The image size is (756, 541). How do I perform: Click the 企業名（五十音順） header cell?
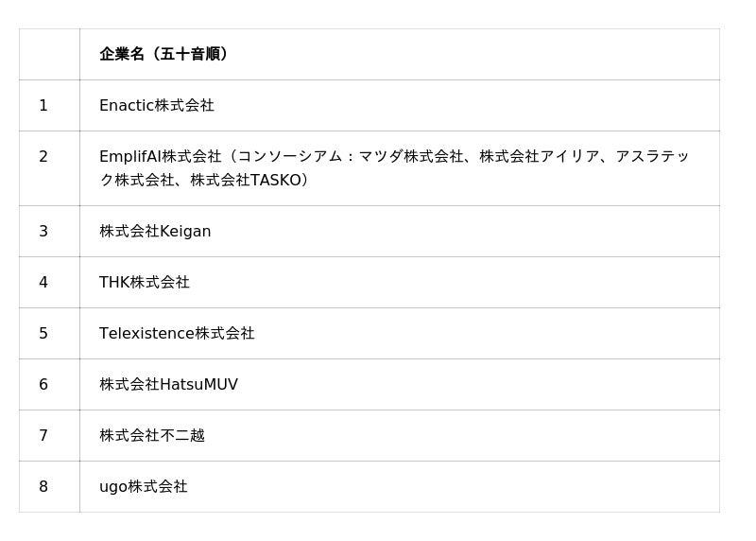pos(163,54)
